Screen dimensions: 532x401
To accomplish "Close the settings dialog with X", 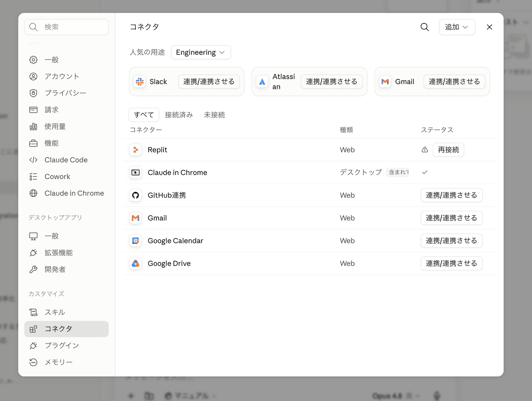I will (489, 27).
